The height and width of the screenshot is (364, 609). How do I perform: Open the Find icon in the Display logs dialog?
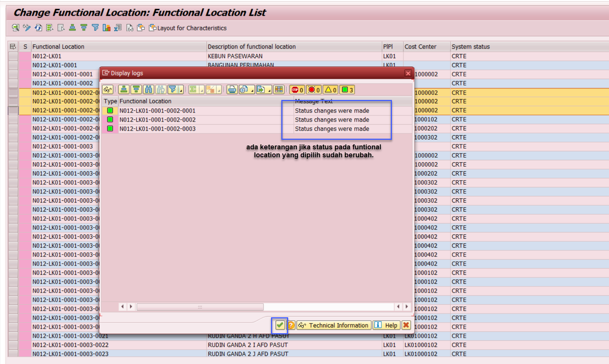[x=149, y=90]
